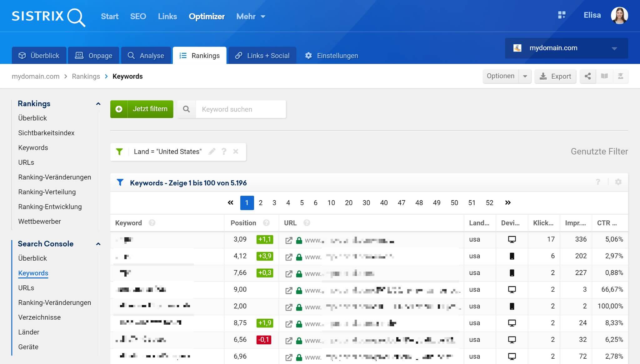640x364 pixels.
Task: Collapse the Search Console sidebar section
Action: pos(98,244)
